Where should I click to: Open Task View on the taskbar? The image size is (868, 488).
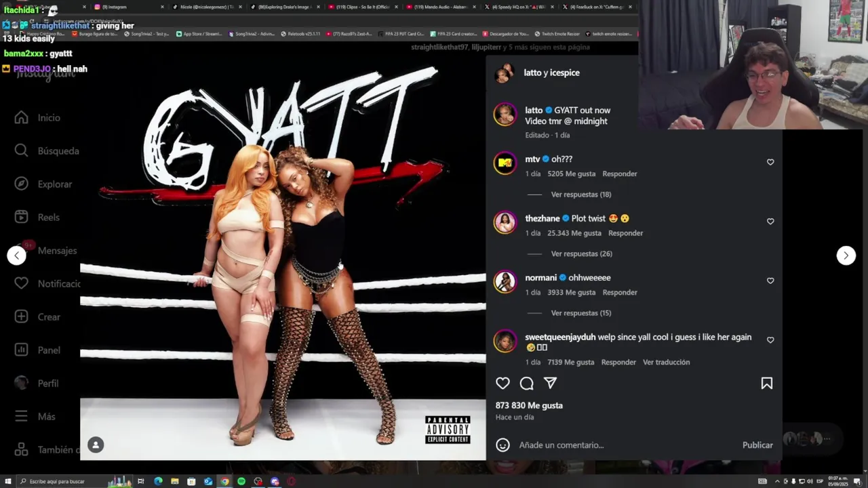click(x=141, y=481)
